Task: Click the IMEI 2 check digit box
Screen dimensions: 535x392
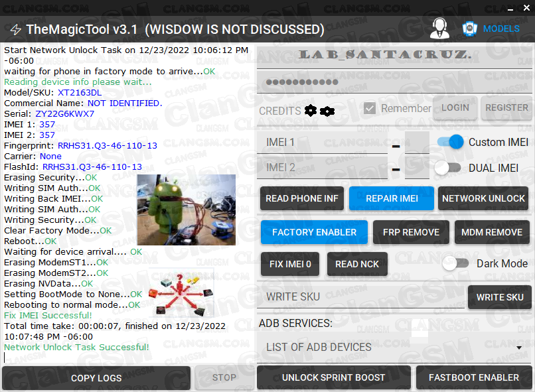Action: pos(417,167)
